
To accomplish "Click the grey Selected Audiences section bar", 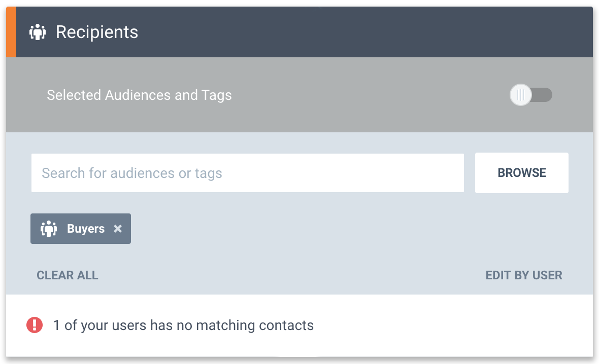I will 299,95.
